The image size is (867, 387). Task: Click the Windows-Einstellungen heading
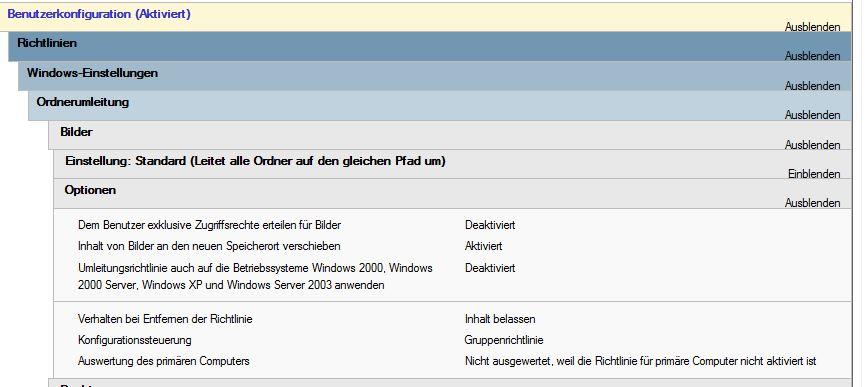point(92,72)
